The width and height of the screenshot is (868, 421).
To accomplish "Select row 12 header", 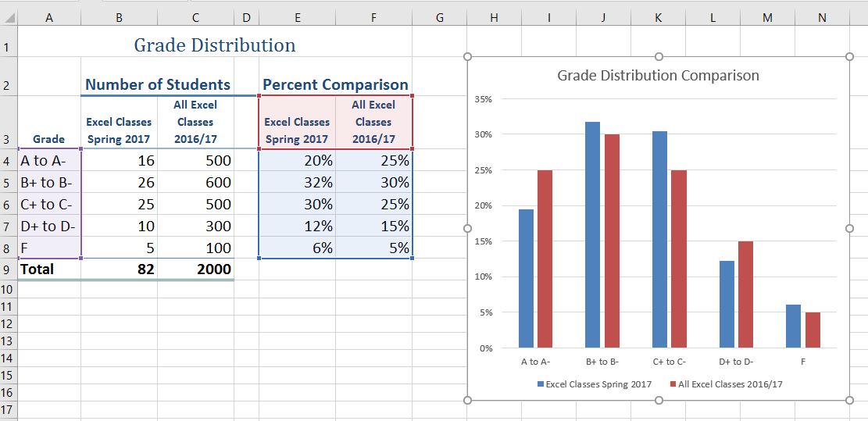I will pyautogui.click(x=9, y=323).
